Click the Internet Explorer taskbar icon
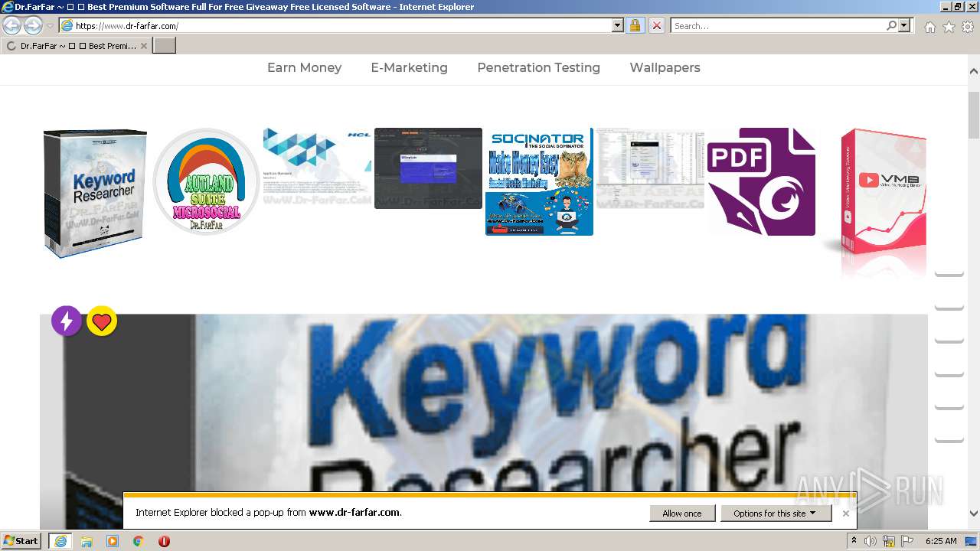Viewport: 980px width, 551px height. [x=60, y=540]
